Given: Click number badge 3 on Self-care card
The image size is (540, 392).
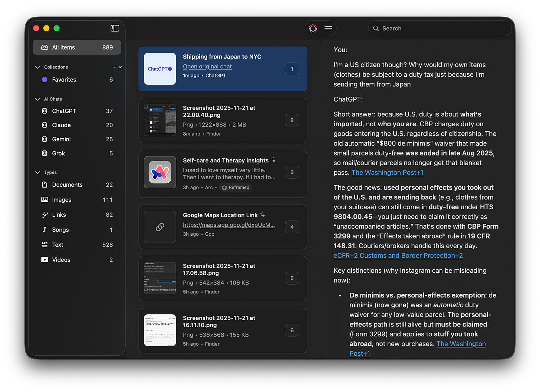Looking at the screenshot, I should pos(292,172).
